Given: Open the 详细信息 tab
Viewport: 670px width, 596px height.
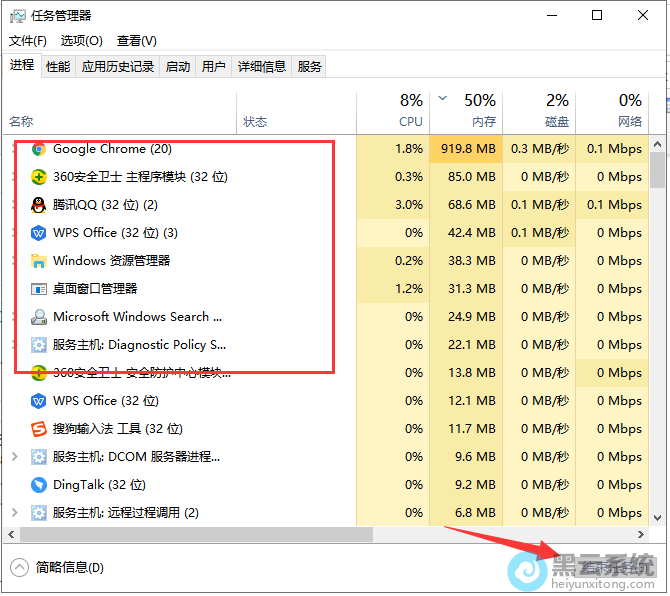Looking at the screenshot, I should [x=262, y=67].
